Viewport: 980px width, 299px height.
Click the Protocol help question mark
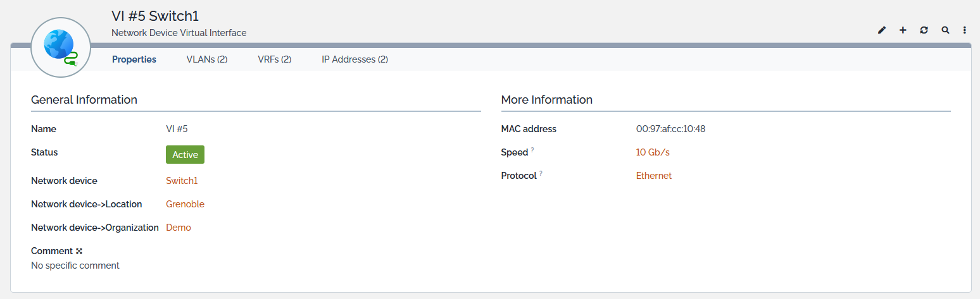point(541,174)
